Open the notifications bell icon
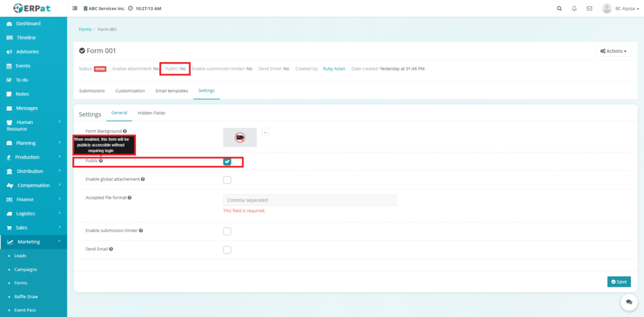 click(x=574, y=9)
